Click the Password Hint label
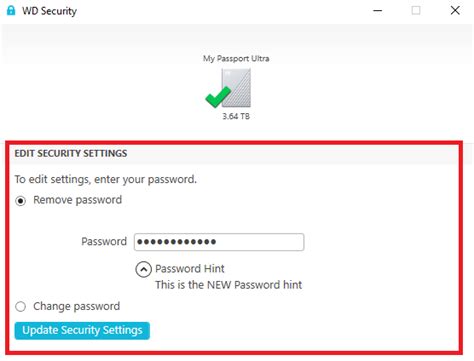Viewport: 474px width, 361px height. (190, 269)
